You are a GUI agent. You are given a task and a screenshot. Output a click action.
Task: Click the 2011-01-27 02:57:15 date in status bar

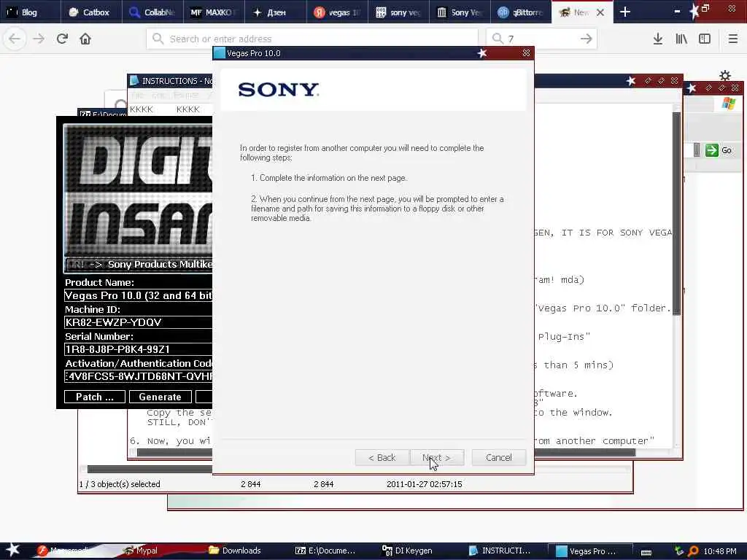point(424,484)
